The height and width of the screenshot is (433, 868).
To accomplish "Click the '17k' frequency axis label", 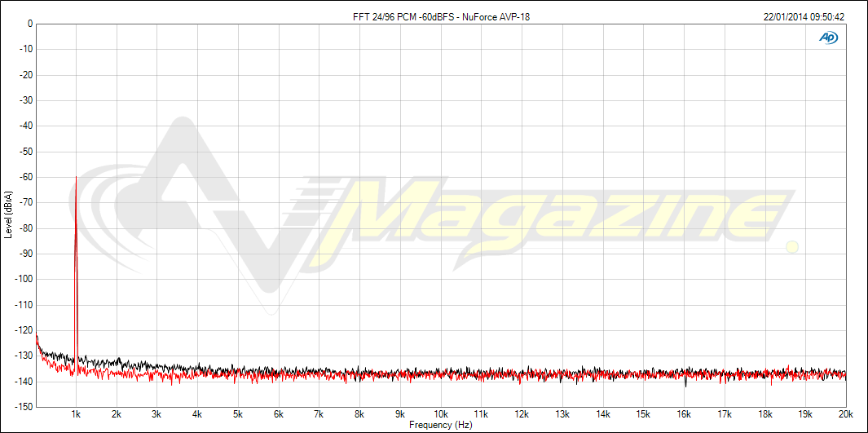I will pos(724,414).
